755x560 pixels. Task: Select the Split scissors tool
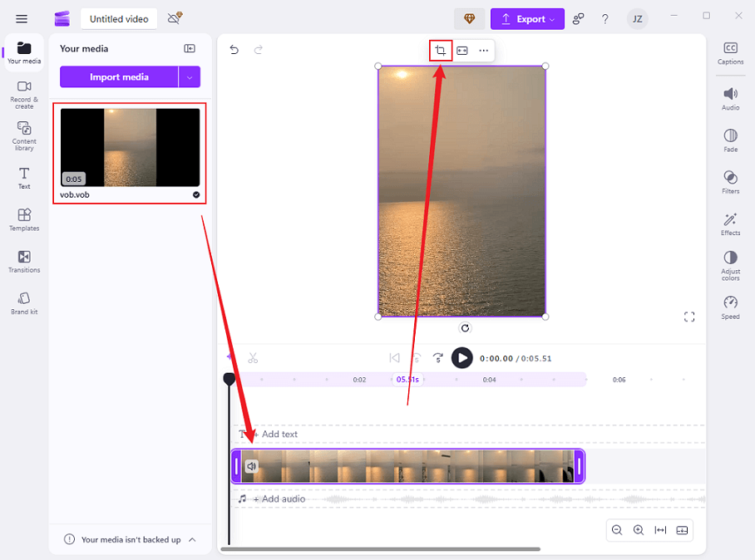tap(253, 357)
